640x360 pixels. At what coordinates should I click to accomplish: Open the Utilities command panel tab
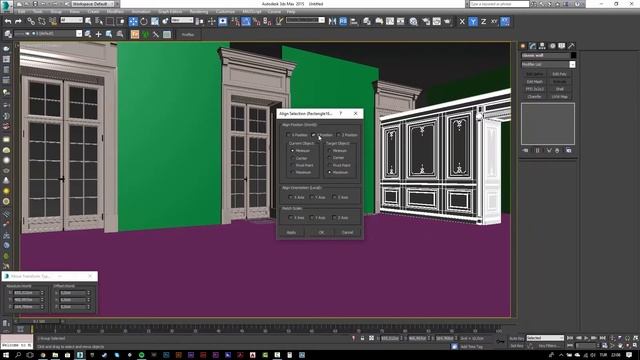[x=571, y=46]
